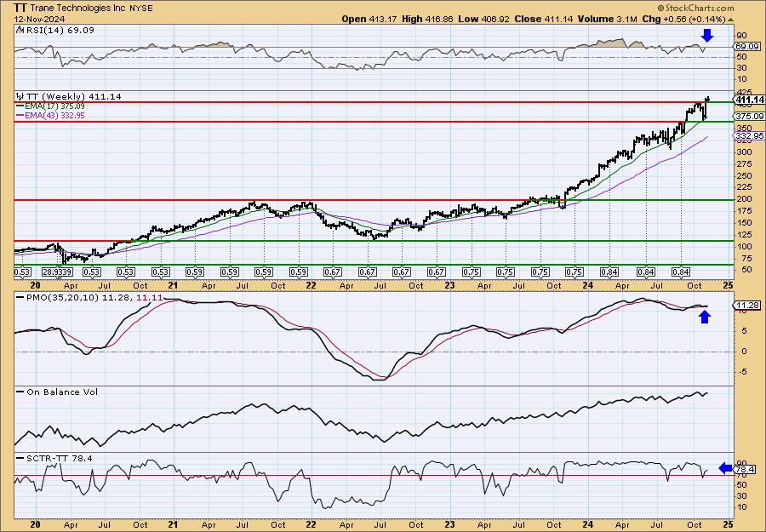766x532 pixels.
Task: Click the 375.09 EMA tag on right axis
Action: click(x=750, y=117)
